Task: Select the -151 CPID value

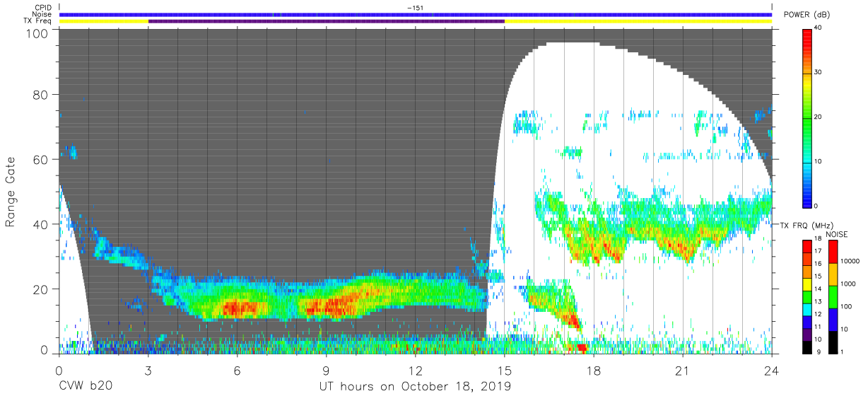Action: click(x=415, y=7)
